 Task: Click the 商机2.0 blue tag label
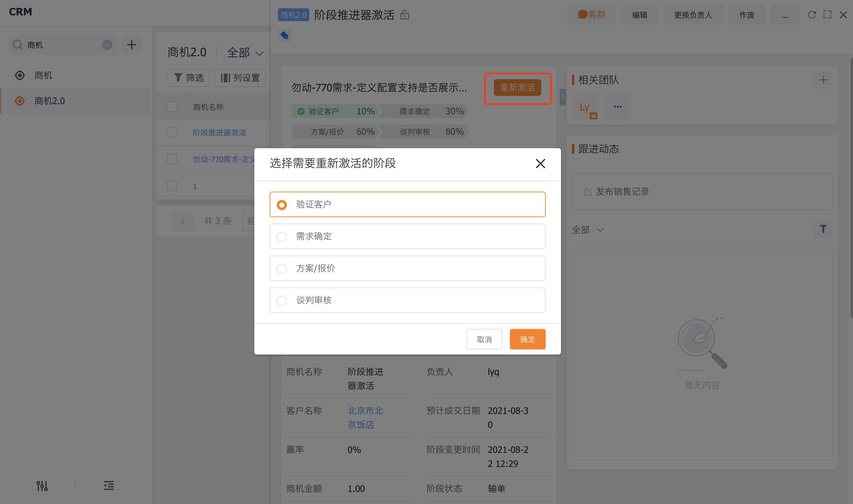[293, 15]
